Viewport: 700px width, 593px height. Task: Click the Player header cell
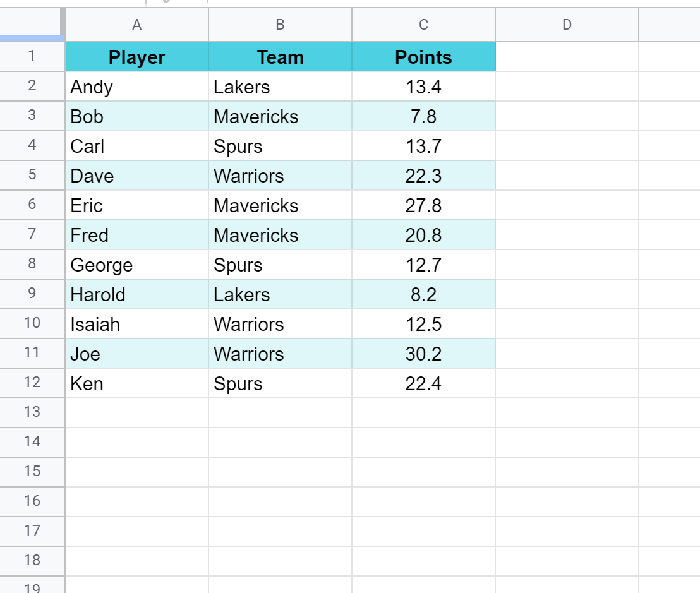tap(136, 57)
